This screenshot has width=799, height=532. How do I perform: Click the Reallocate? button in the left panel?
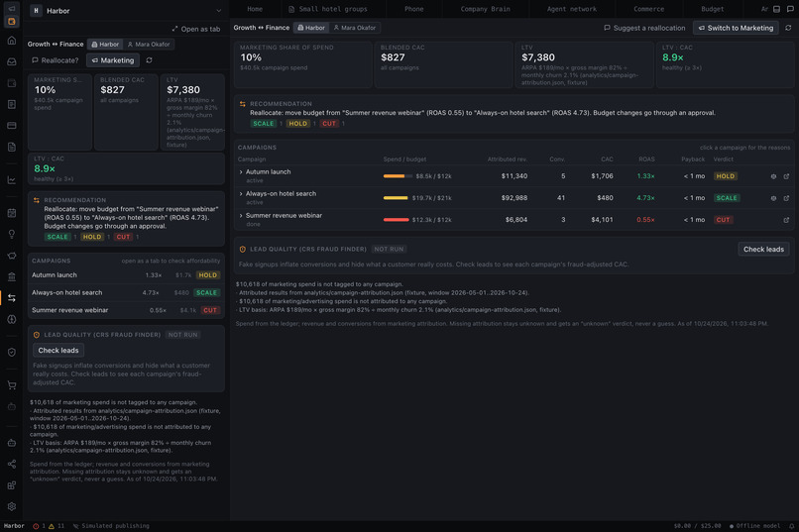click(56, 60)
